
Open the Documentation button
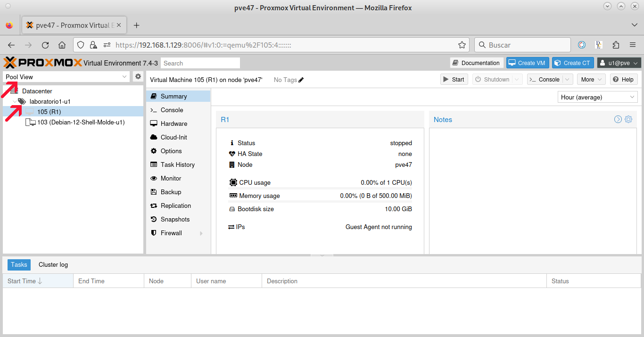(x=476, y=63)
